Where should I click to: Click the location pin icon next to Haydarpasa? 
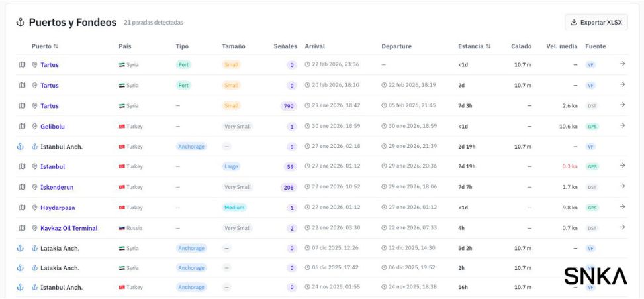point(34,208)
